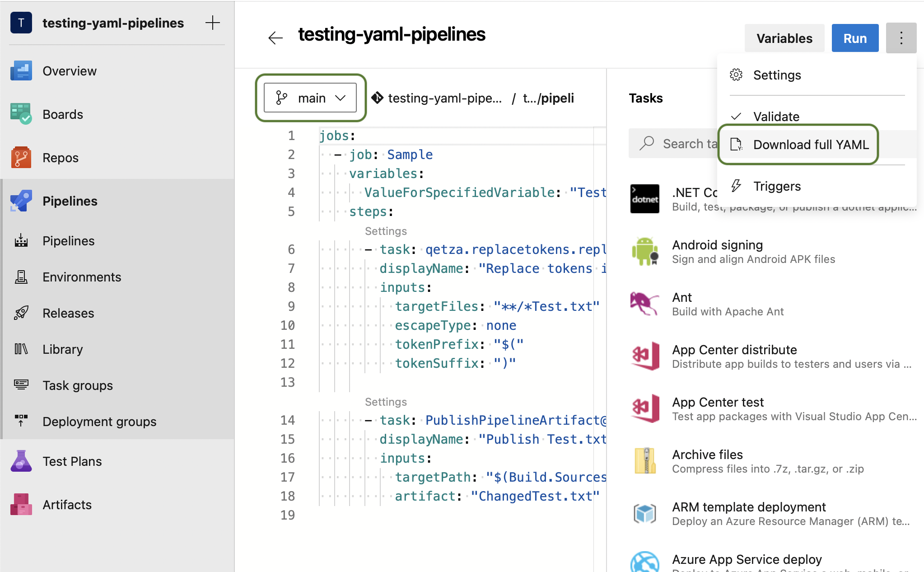Open Triggers menu option
Viewport: 924px width, 572px height.
click(777, 186)
